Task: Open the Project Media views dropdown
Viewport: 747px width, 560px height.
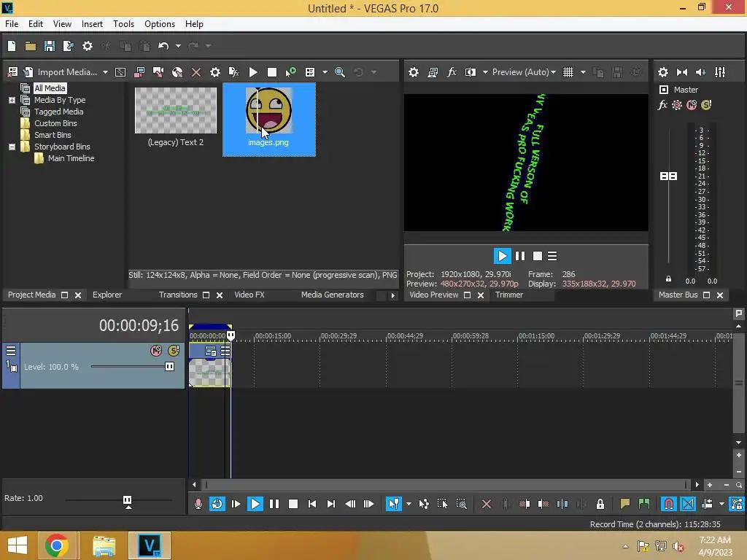Action: point(325,72)
